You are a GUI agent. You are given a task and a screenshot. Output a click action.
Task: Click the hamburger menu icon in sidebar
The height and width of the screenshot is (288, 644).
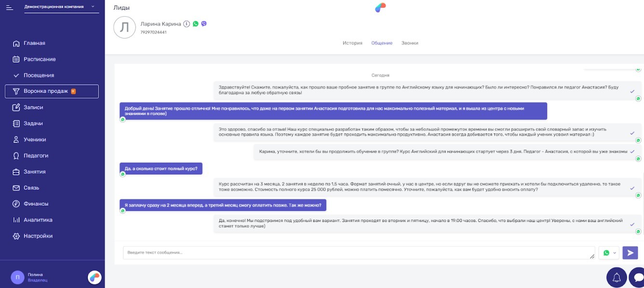[10, 8]
